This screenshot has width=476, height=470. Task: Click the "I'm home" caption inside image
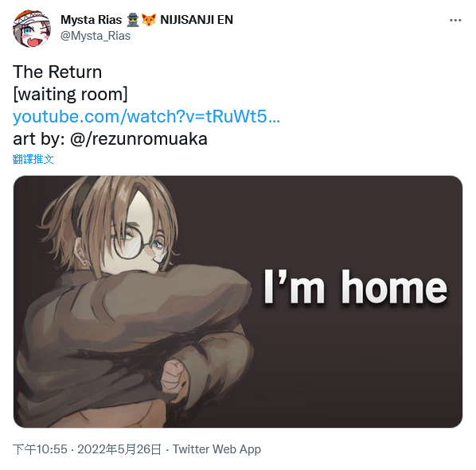pos(355,287)
